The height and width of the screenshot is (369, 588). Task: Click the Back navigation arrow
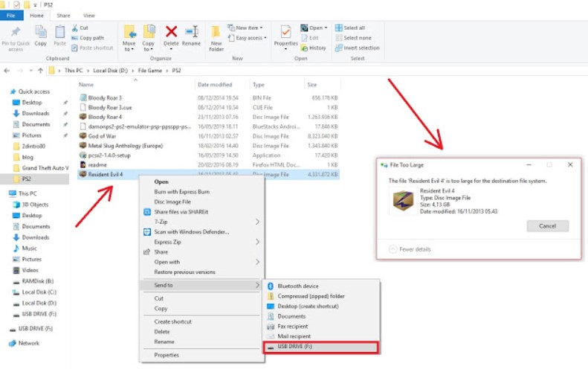[7, 71]
